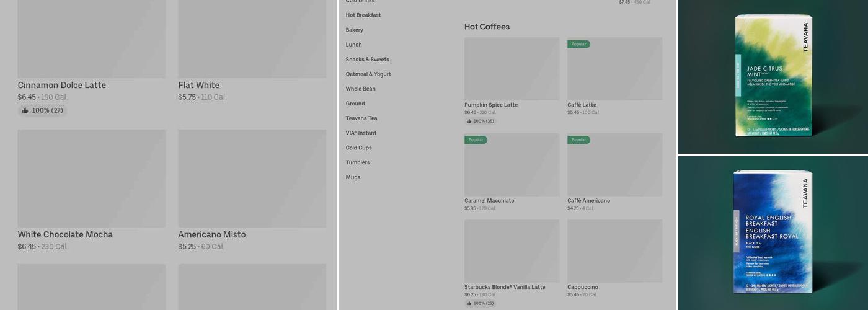This screenshot has height=310, width=868.
Task: Click the Caramel Macchiato image placeholder
Action: [x=511, y=164]
